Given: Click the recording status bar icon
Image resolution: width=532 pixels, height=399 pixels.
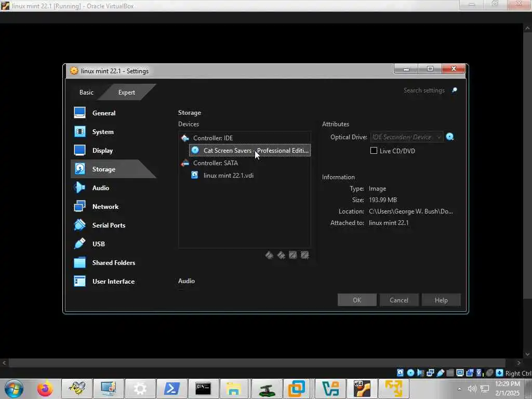Looking at the screenshot, I should pyautogui.click(x=470, y=373).
